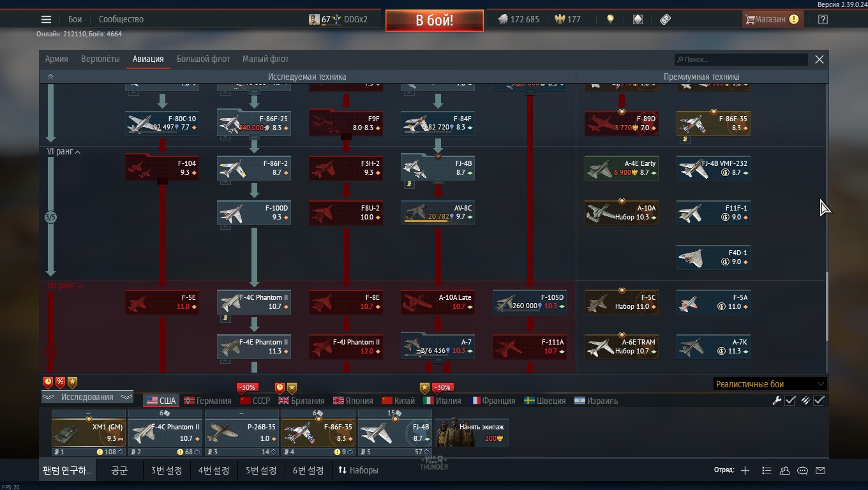The width and height of the screenshot is (868, 490).
Task: Open the Бои menu
Action: (x=75, y=19)
